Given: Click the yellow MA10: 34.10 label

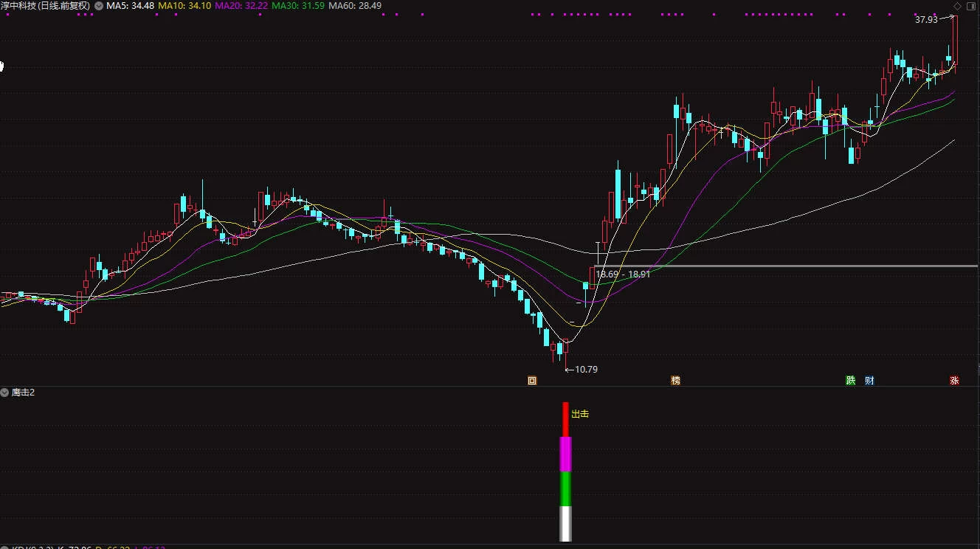Looking at the screenshot, I should pyautogui.click(x=184, y=6).
